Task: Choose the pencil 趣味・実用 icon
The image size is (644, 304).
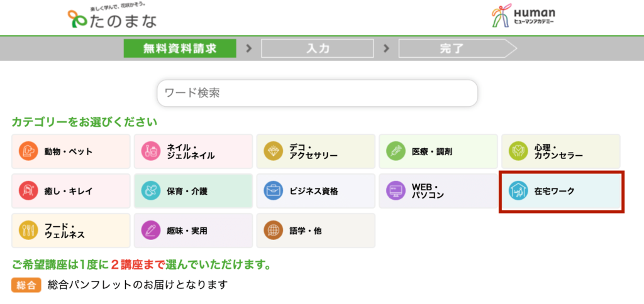Action: (x=150, y=231)
